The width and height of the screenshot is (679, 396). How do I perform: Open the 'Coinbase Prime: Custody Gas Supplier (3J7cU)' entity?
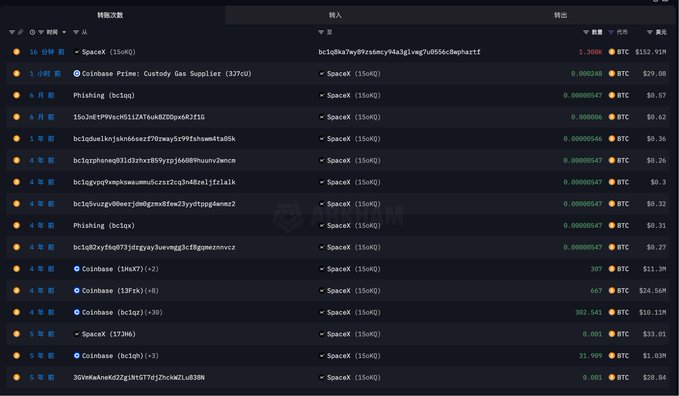pos(167,74)
